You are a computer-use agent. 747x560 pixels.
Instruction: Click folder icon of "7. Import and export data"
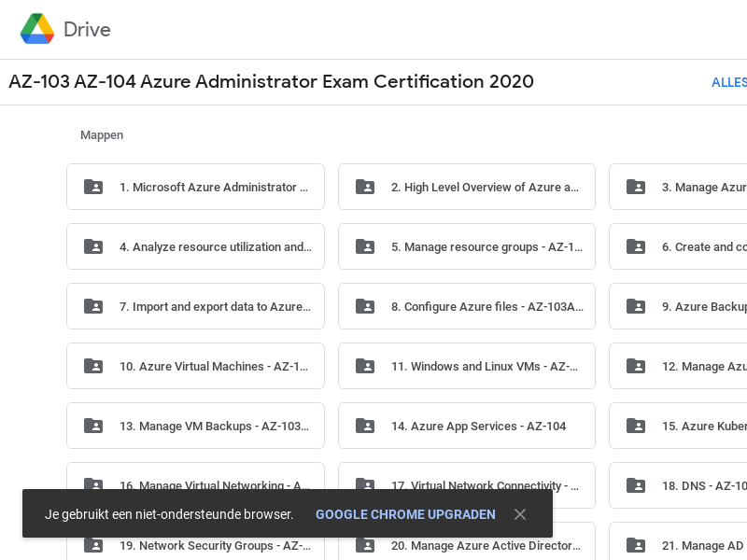click(x=93, y=306)
